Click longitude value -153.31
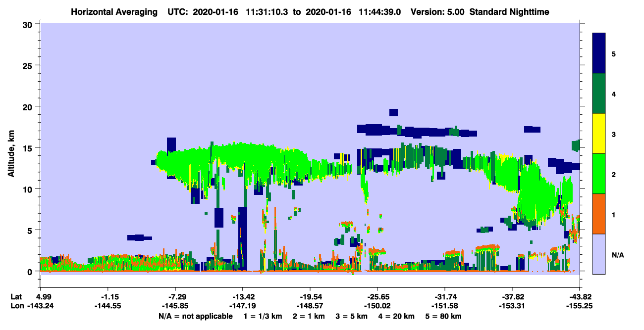This screenshot has height=330, width=644. tap(512, 306)
